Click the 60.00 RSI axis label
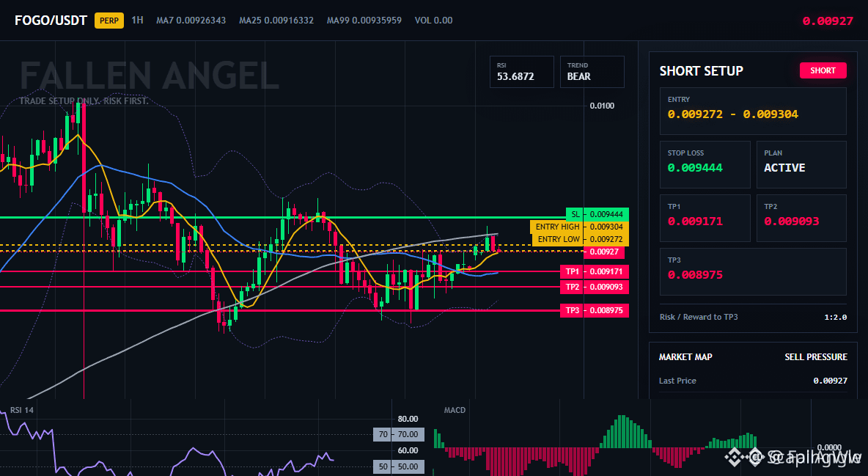The width and height of the screenshot is (868, 476). point(408,450)
